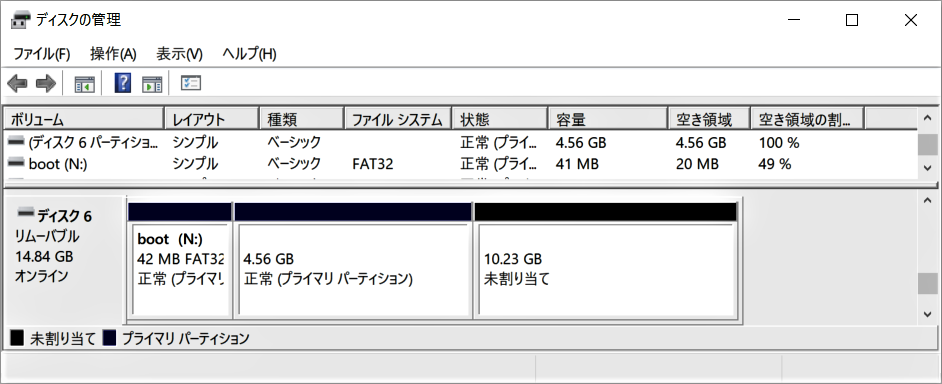Click the Back arrow toolbar icon
Viewport: 942px width, 384px height.
(17, 84)
